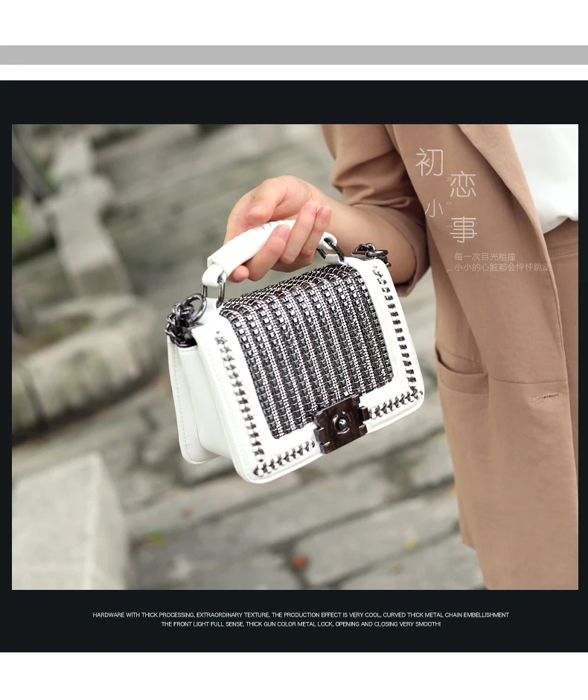Click text starting 'HARDWARE WITH THICK PROCESSING'

click(301, 614)
